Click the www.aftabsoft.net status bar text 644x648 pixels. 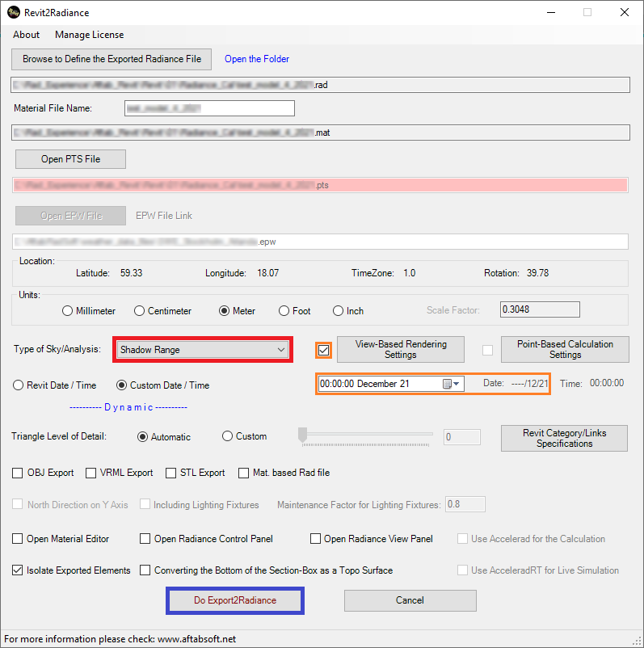coord(196,639)
